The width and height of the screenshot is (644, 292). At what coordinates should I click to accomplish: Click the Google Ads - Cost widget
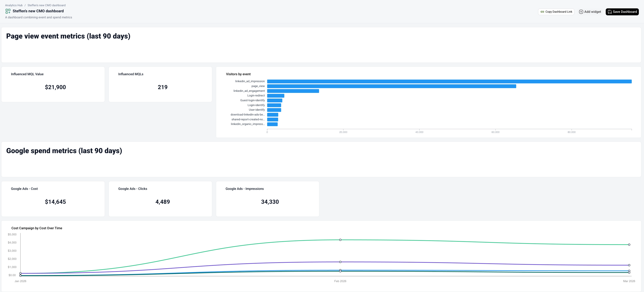coord(53,199)
